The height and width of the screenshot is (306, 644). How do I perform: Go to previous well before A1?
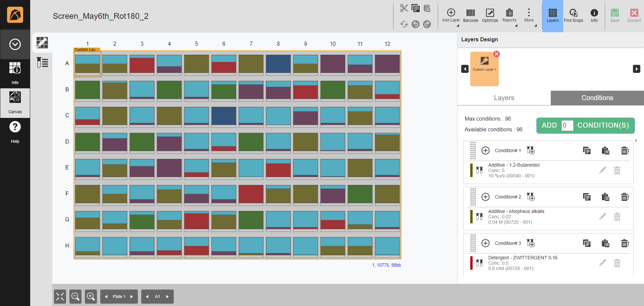point(147,297)
